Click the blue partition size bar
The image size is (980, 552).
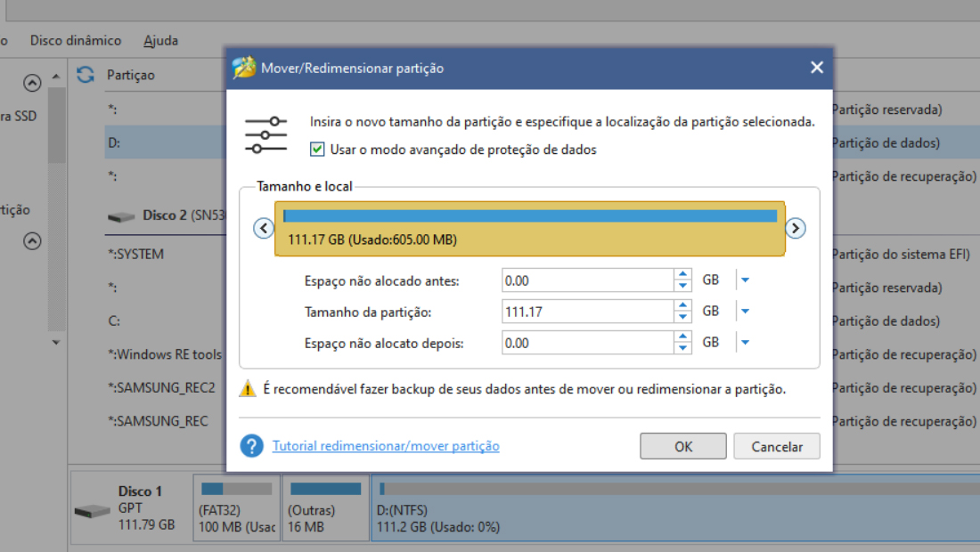click(x=530, y=216)
